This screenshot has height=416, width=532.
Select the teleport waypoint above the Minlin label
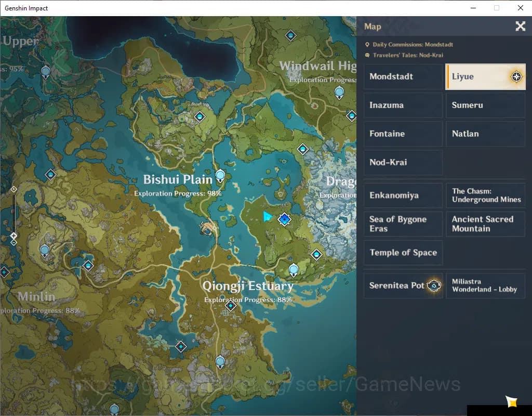(45, 251)
